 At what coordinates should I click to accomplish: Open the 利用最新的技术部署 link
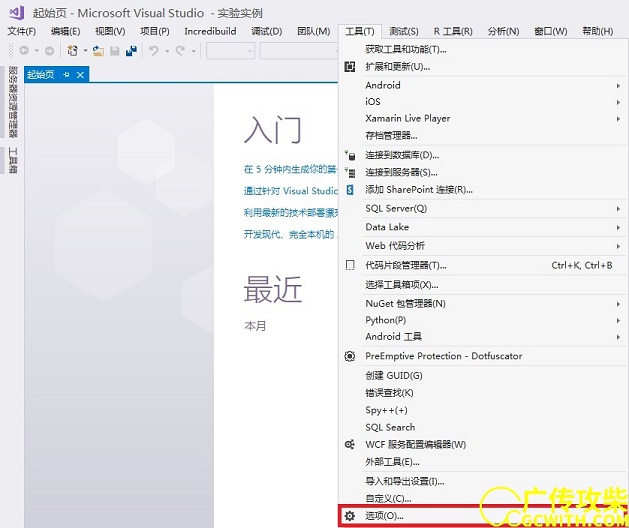coord(291,213)
